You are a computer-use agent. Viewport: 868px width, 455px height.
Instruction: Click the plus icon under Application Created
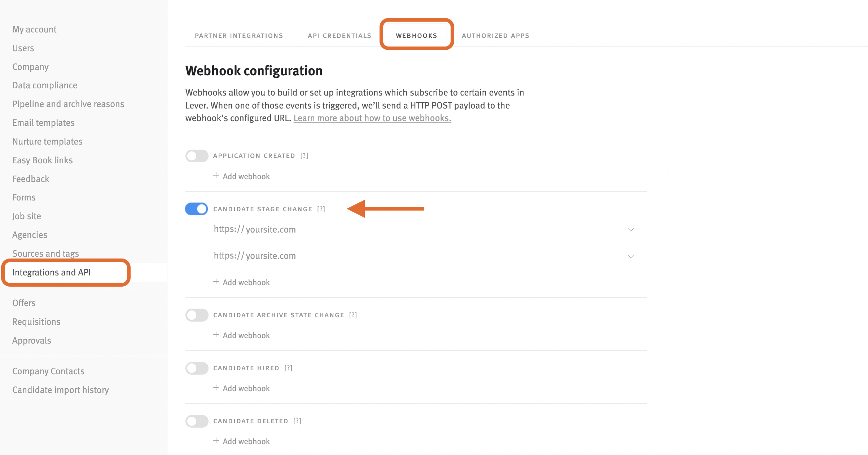216,176
